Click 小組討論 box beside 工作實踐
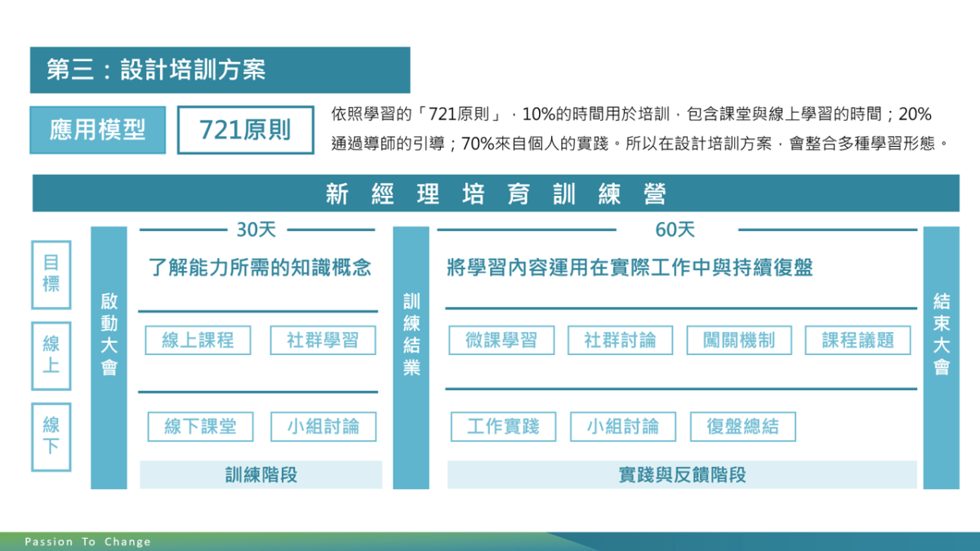This screenshot has width=980, height=551. pos(623,427)
